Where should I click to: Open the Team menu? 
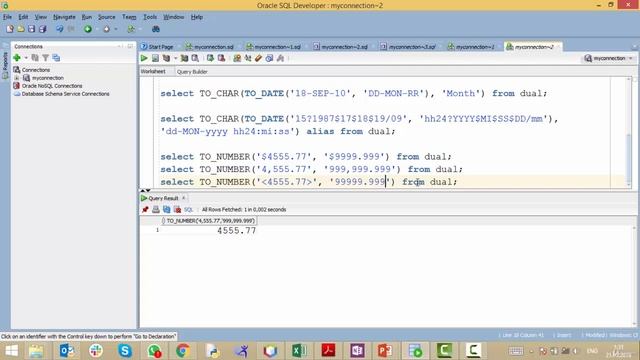click(x=129, y=17)
